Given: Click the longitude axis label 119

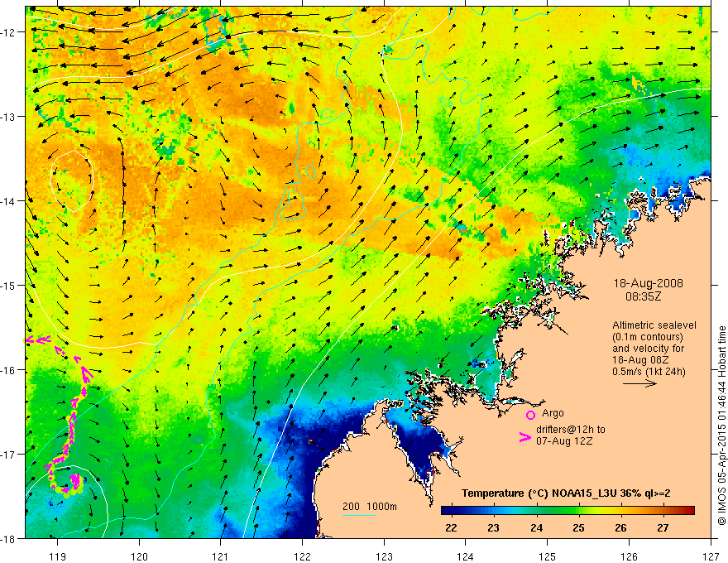Looking at the screenshot, I should click(x=58, y=556).
